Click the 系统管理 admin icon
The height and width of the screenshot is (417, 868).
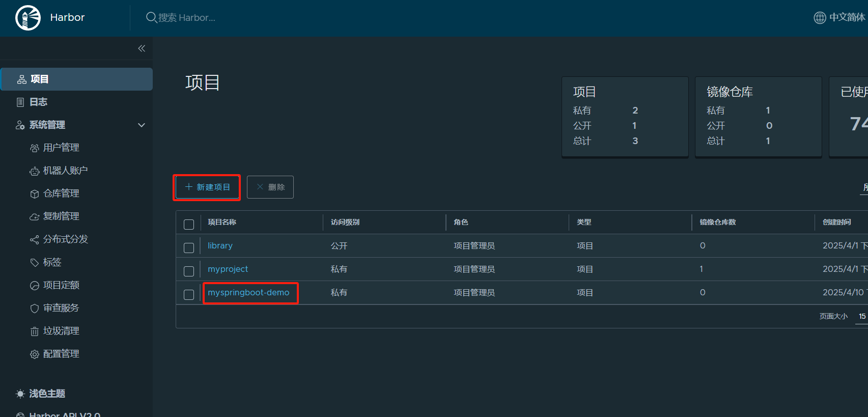[20, 125]
